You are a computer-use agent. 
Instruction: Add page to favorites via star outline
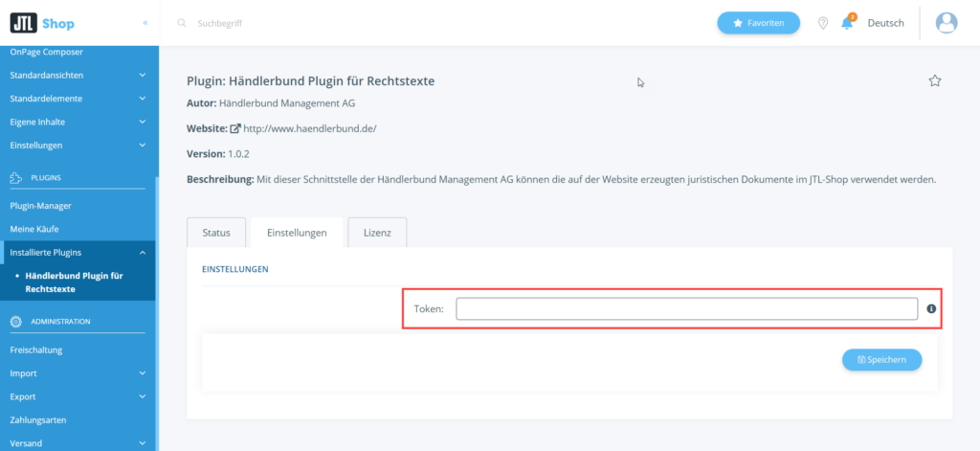click(x=935, y=80)
